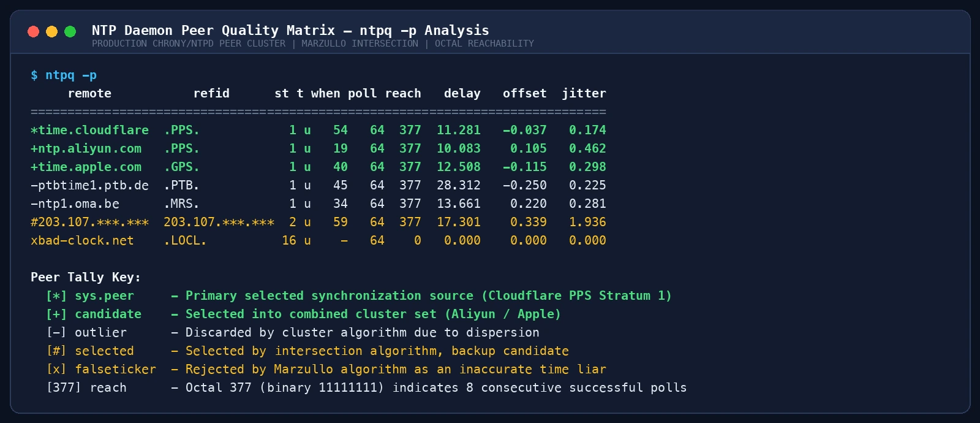This screenshot has width=980, height=423.
Task: Click the jitter value 0.225
Action: coord(587,185)
